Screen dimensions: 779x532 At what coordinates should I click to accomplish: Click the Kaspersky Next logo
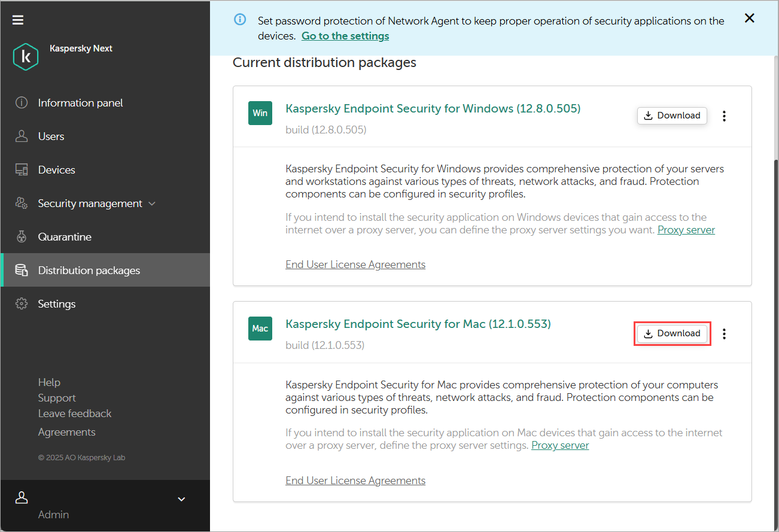click(25, 56)
